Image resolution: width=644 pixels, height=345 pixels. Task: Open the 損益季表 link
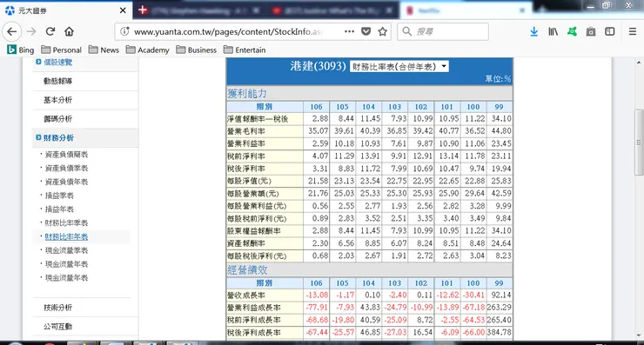point(59,196)
